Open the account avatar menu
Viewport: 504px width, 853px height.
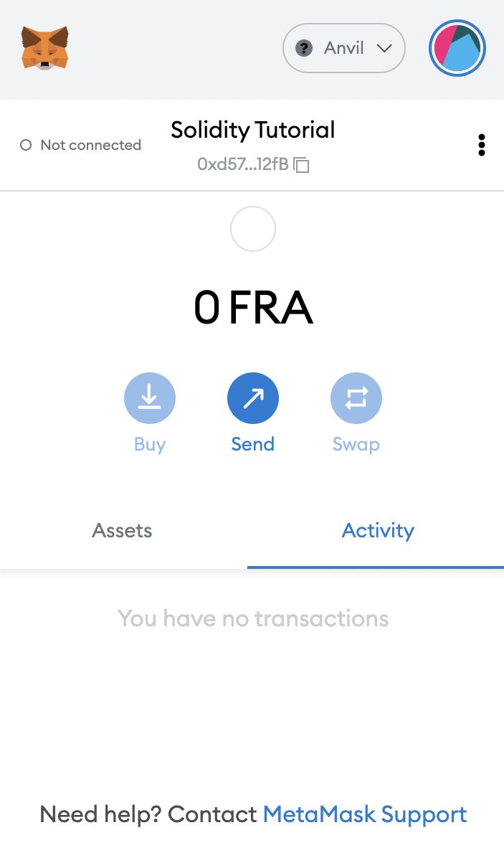pos(457,48)
